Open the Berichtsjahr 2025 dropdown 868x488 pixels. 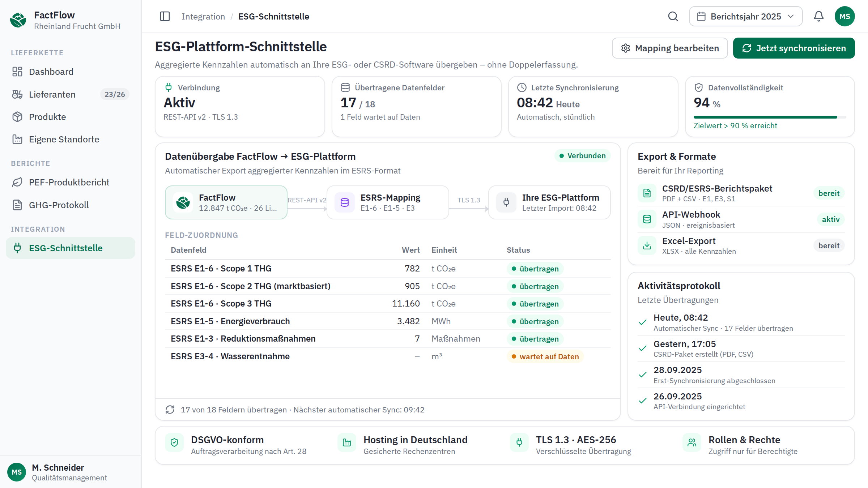tap(746, 16)
